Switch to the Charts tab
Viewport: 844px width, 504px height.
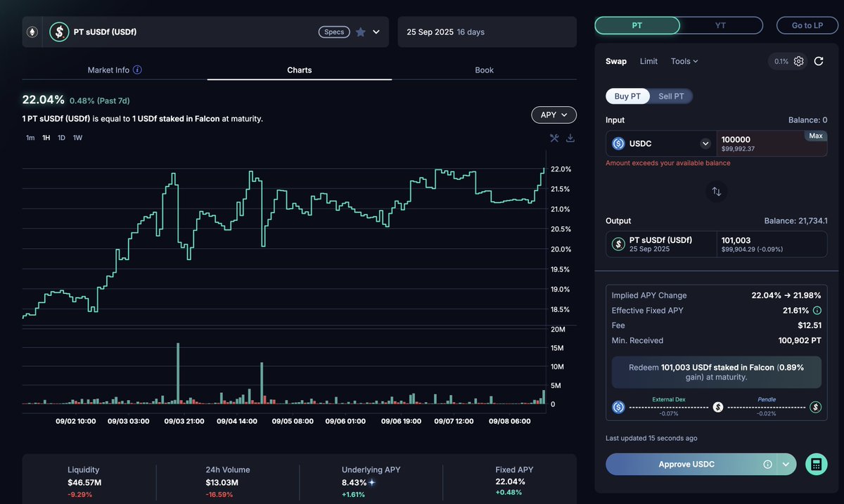[x=300, y=70]
